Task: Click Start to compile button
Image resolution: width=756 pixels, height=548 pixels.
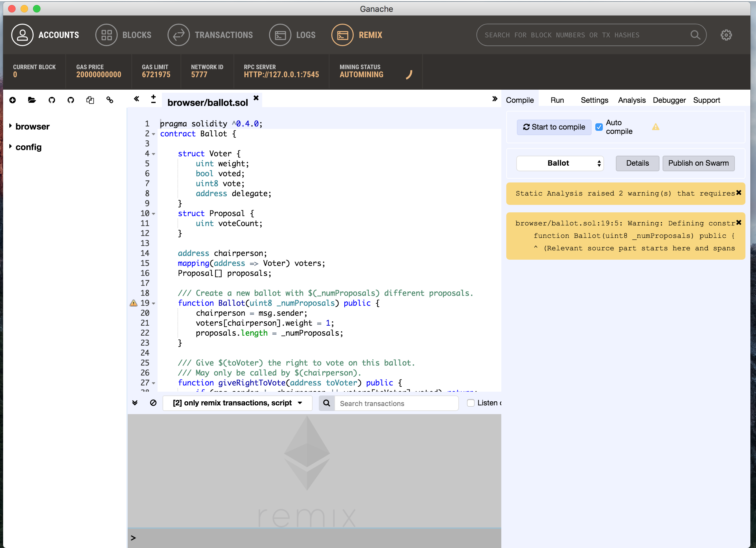Action: coord(554,127)
